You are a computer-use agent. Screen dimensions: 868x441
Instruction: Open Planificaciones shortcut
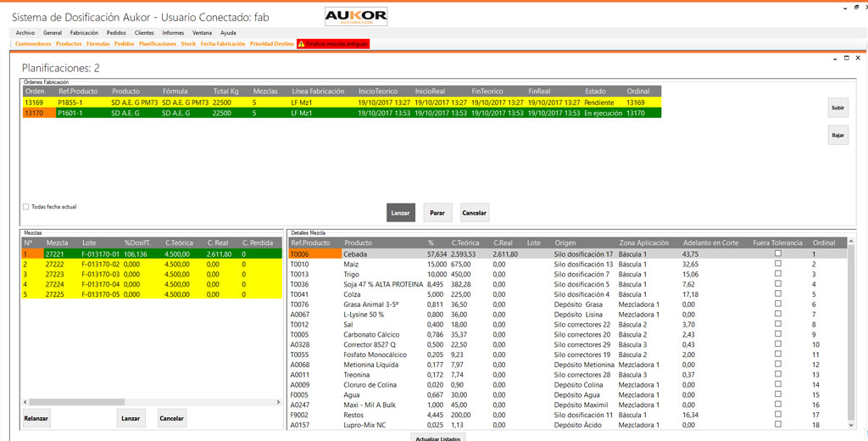(158, 43)
